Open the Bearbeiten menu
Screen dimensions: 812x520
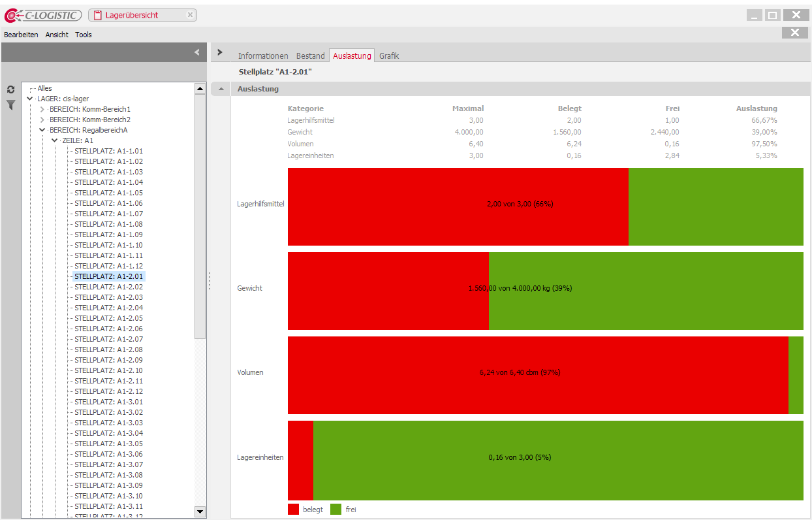tap(21, 35)
